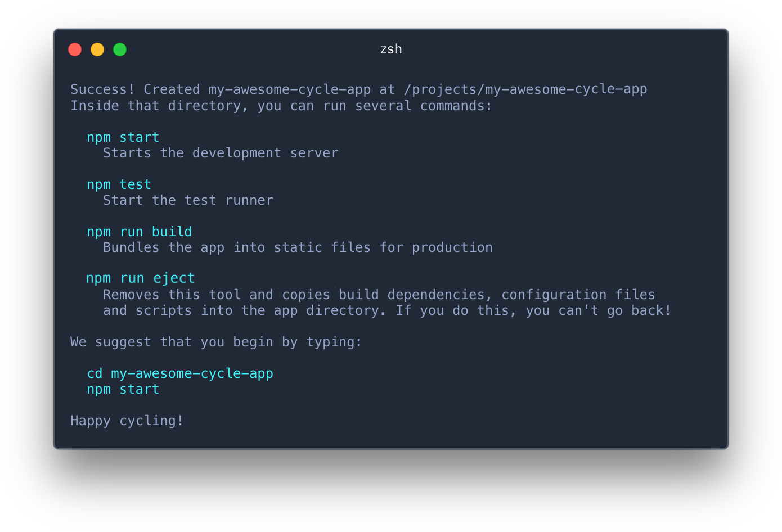Click the 'npm test' command text
This screenshot has height=532, width=782.
pyautogui.click(x=119, y=185)
